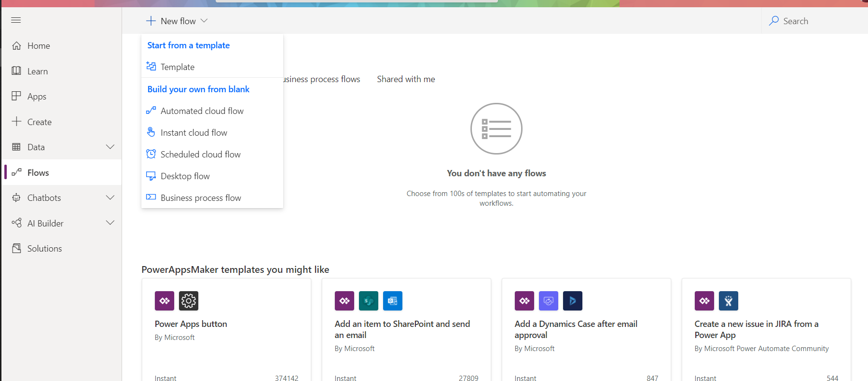Click the Desktop flow icon
Screen dimensions: 868x381
point(151,176)
